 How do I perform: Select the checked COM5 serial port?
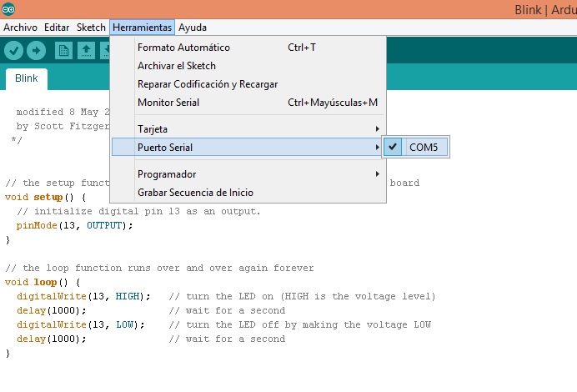(415, 148)
